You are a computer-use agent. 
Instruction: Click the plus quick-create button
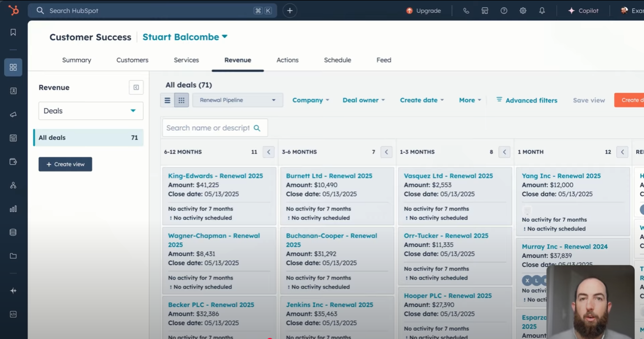click(x=290, y=10)
